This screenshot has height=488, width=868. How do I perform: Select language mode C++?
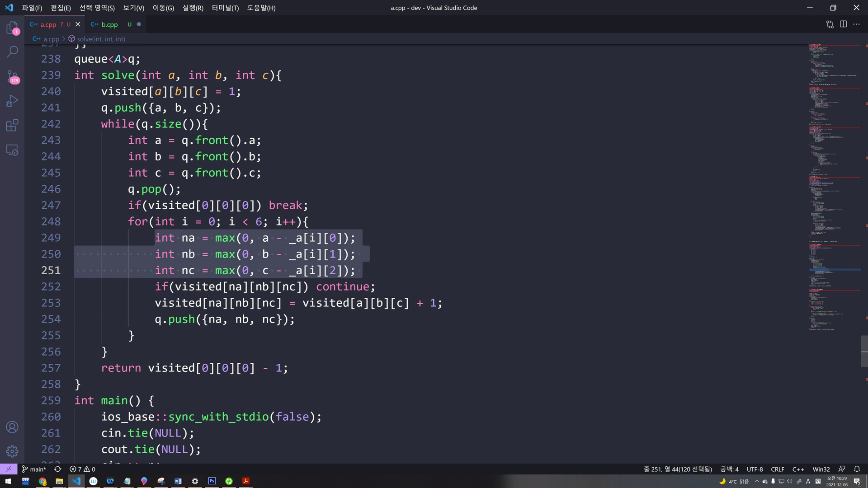tap(798, 469)
